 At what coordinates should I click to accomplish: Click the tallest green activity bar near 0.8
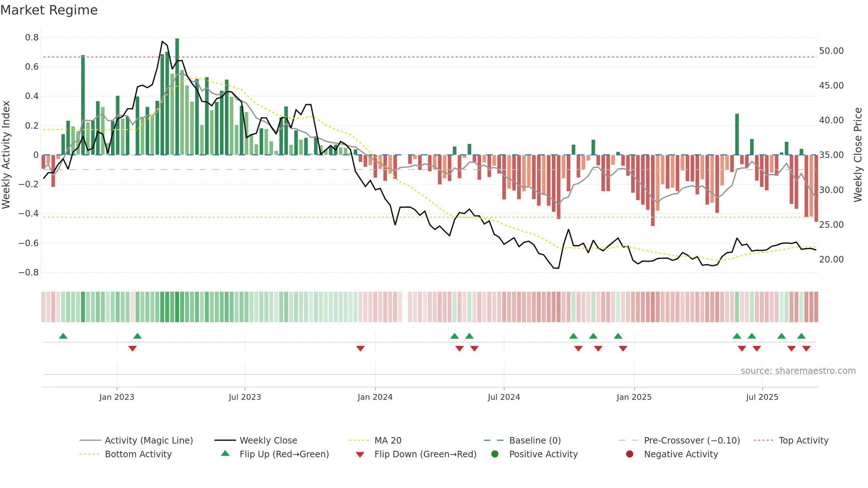(x=177, y=97)
